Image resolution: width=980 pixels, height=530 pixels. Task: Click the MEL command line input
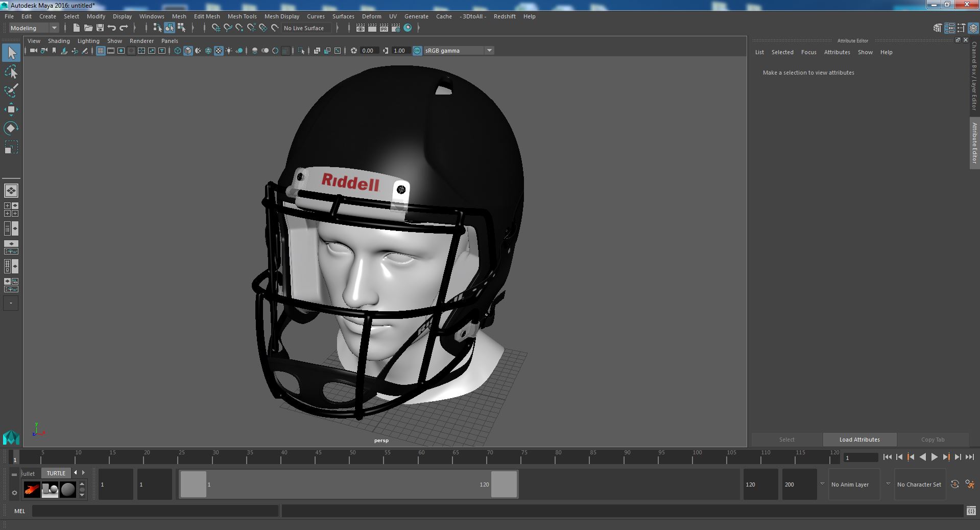[x=155, y=511]
